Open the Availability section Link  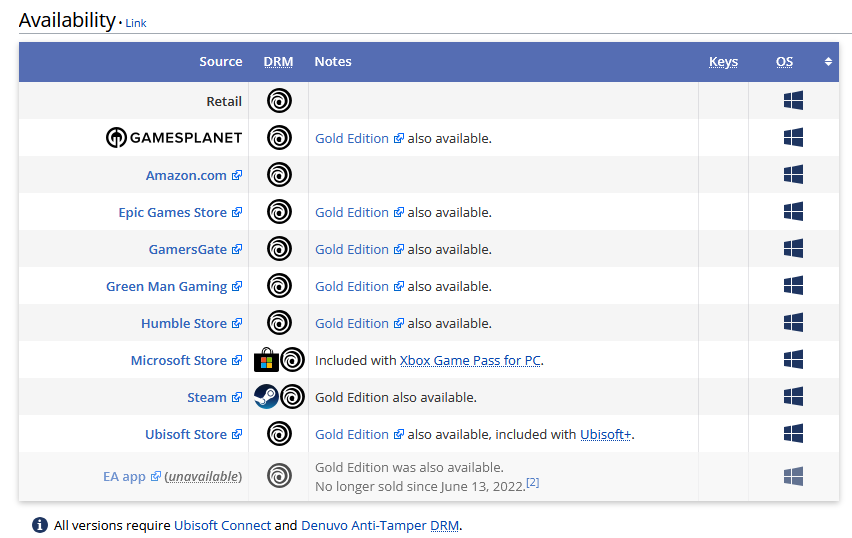coord(136,23)
